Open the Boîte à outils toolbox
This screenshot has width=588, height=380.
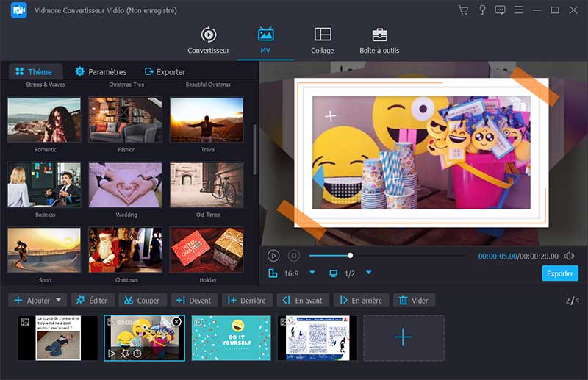379,40
